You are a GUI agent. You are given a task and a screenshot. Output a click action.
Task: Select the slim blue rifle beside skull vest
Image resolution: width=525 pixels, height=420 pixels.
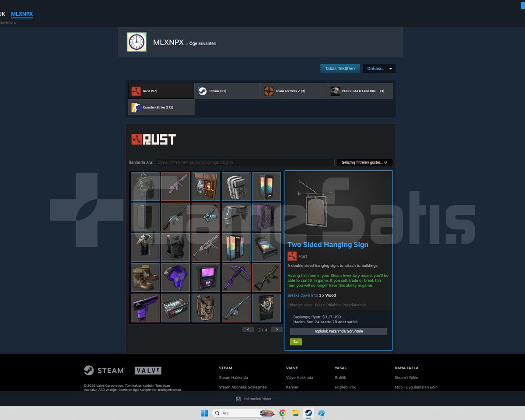[x=236, y=308]
